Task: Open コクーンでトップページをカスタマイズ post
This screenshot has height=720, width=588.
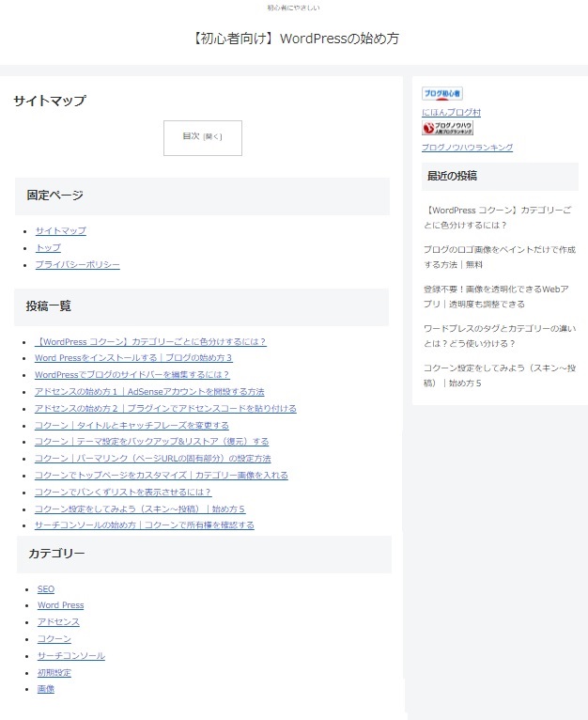Action: [x=162, y=475]
